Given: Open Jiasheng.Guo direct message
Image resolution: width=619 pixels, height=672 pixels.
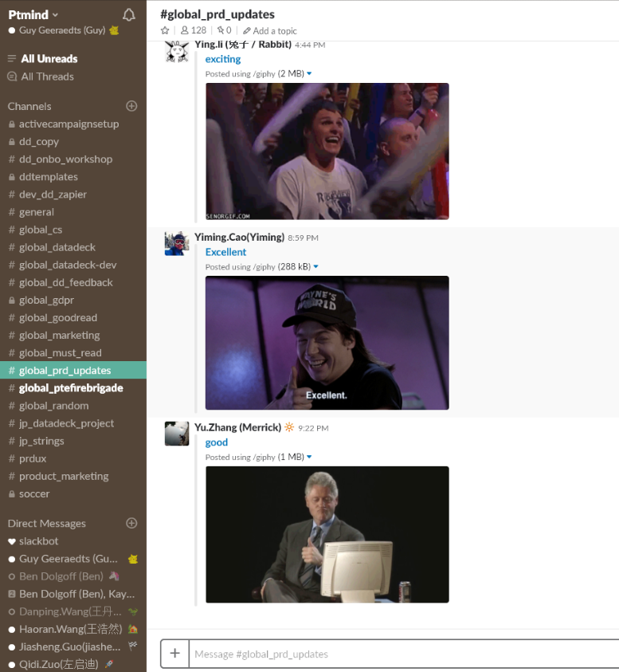Looking at the screenshot, I should (73, 646).
